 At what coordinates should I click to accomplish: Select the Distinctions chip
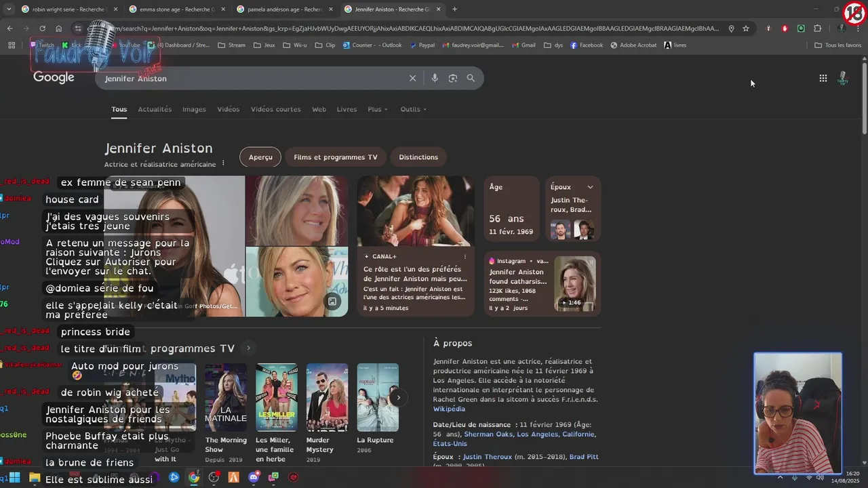[418, 157]
